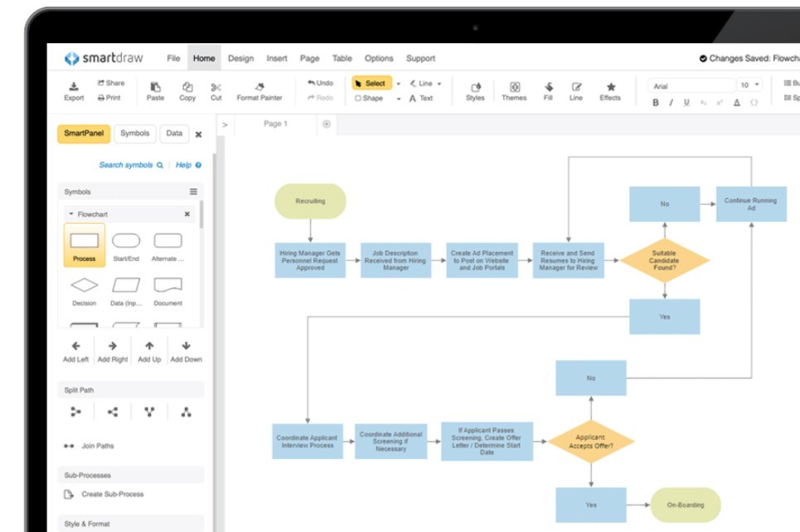Join paths using Join Paths
Image resolution: width=800 pixels, height=532 pixels.
coord(89,446)
